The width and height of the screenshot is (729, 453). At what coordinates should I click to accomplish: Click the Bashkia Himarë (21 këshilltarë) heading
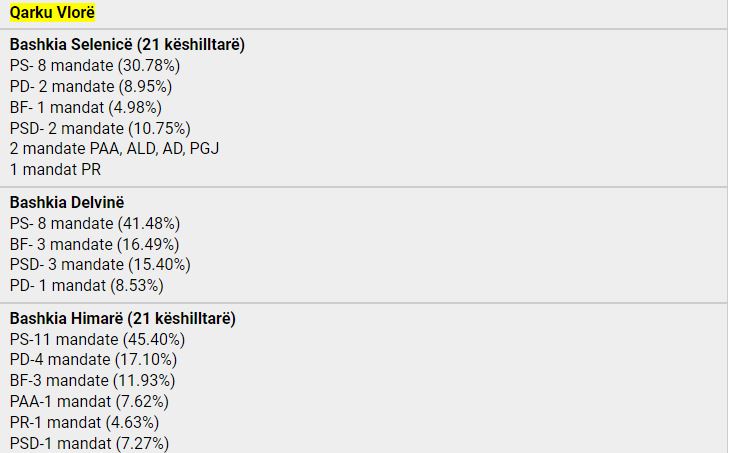[x=122, y=318]
